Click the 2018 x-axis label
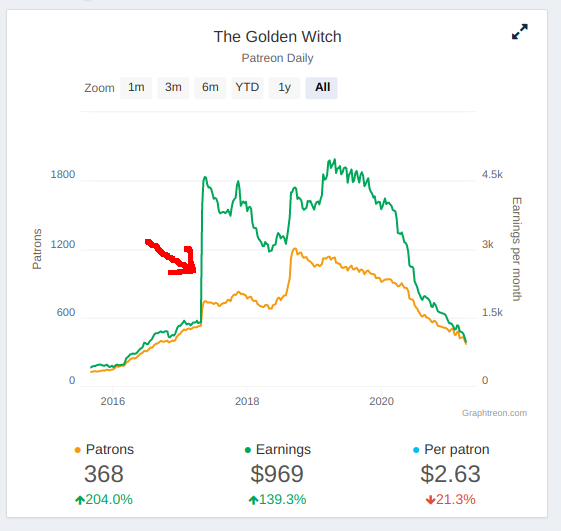The height and width of the screenshot is (531, 561). [247, 401]
